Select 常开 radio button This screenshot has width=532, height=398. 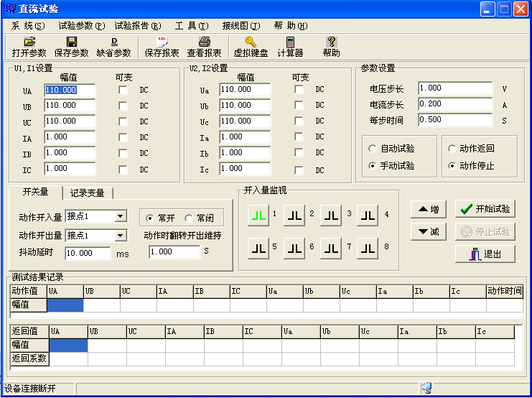149,218
